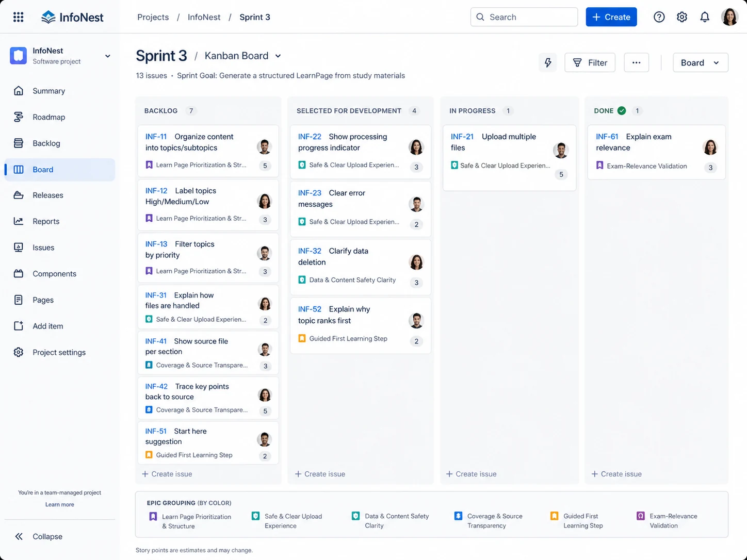Viewport: 747px width, 560px height.
Task: Click the Project settings gear icon
Action: (19, 352)
